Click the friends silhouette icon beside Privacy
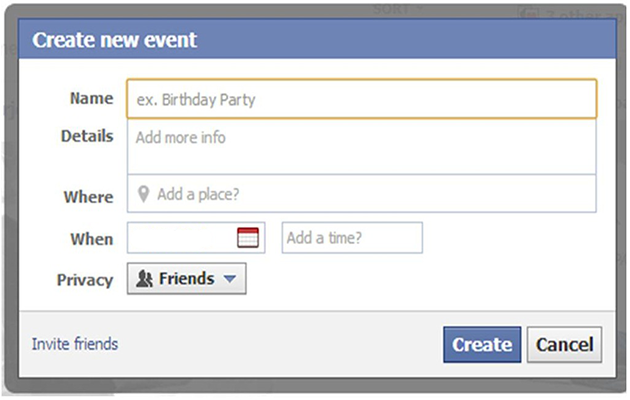Screen dimensions: 630x400 tap(144, 280)
